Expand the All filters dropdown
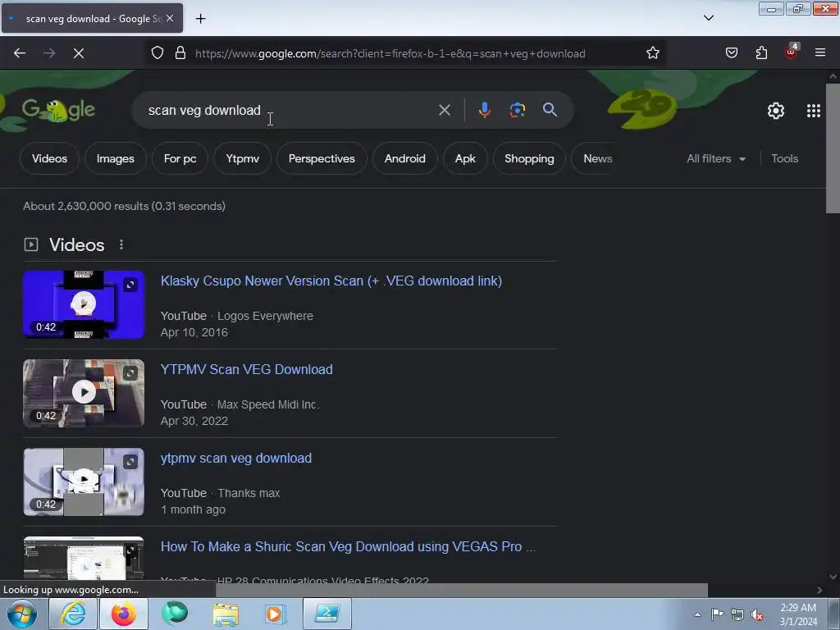 pos(715,158)
